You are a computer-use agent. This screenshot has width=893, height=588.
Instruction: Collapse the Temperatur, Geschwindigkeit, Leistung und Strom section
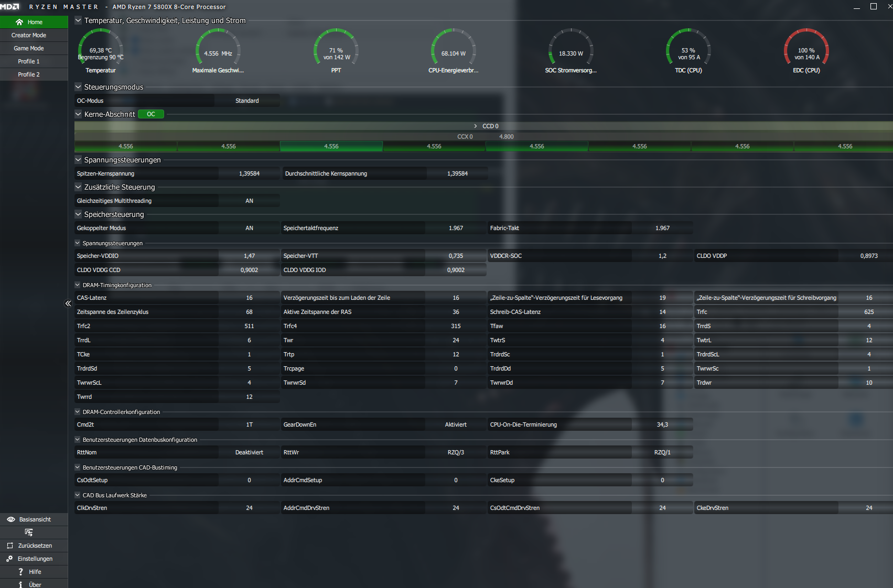78,20
